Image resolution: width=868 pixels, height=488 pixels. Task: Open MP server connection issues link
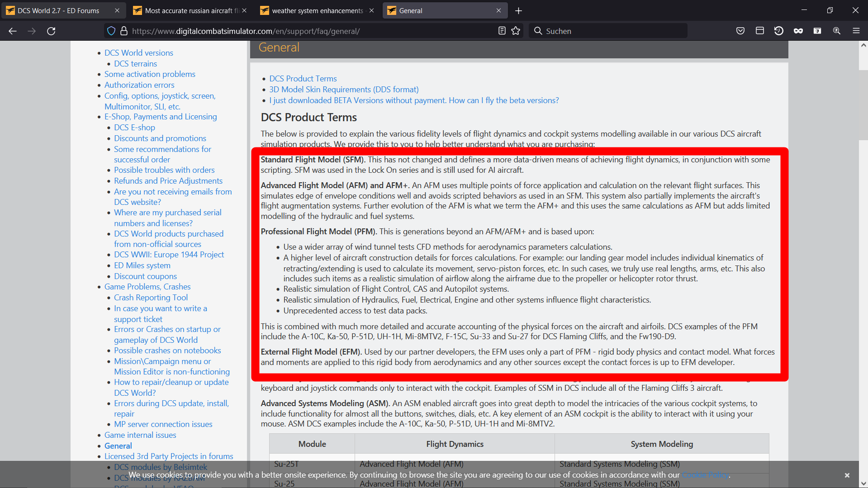tap(163, 424)
